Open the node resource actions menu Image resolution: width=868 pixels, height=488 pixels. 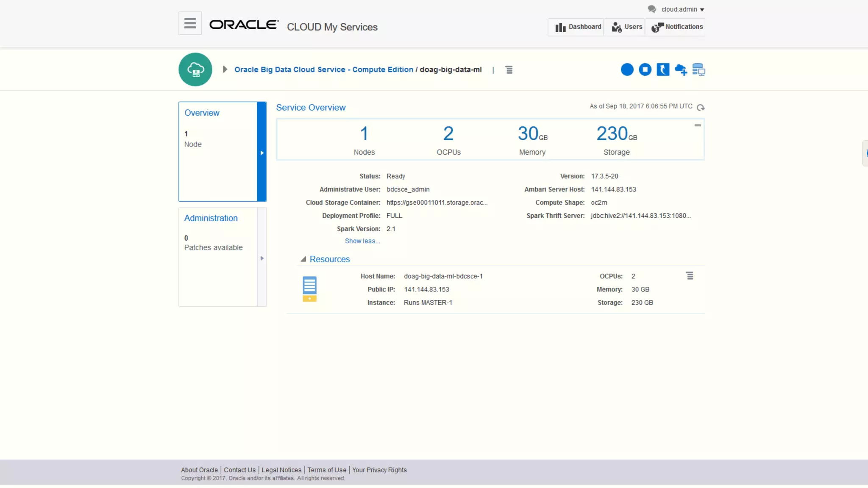pos(690,276)
